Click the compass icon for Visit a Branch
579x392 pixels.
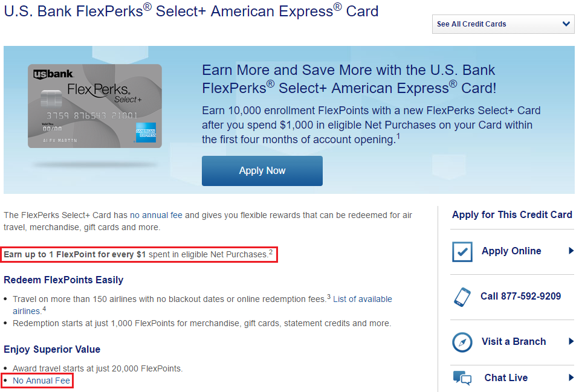tap(462, 342)
